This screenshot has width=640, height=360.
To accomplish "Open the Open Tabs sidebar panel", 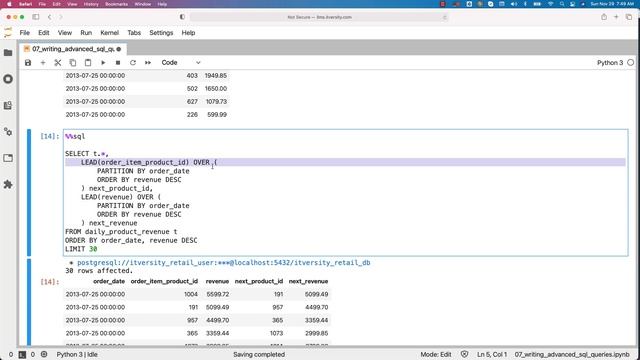I will pyautogui.click(x=8, y=158).
